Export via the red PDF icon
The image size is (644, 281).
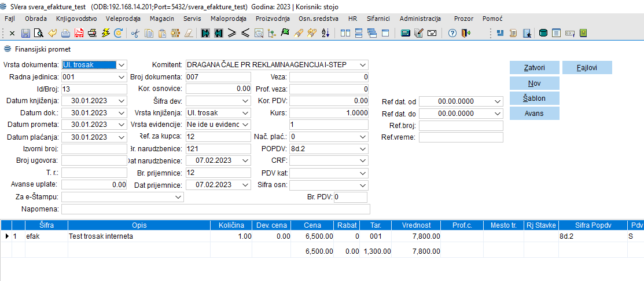coord(79,33)
